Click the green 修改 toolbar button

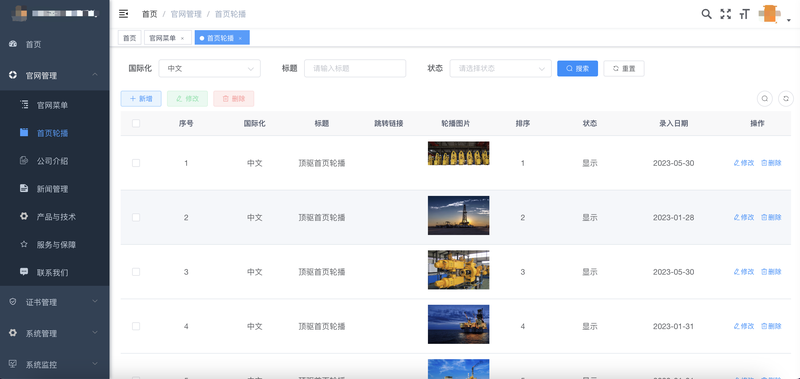click(x=187, y=99)
